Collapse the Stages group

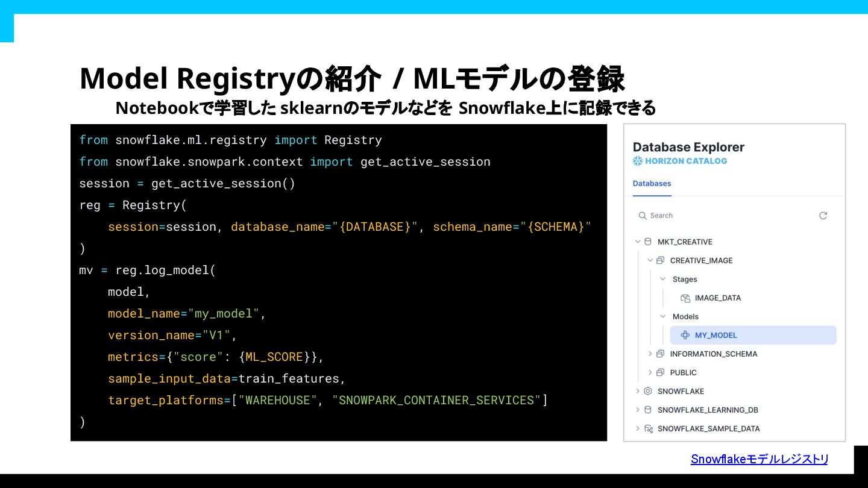(662, 279)
